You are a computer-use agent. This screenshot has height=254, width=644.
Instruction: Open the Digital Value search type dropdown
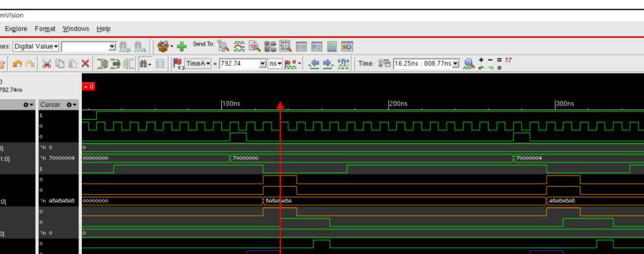pos(36,46)
